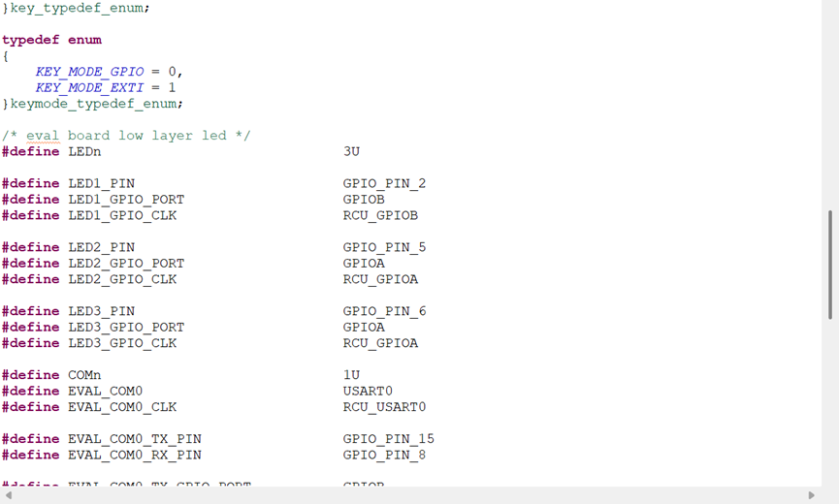Click the LED3_GPIO_CLK macro name

[x=122, y=343]
